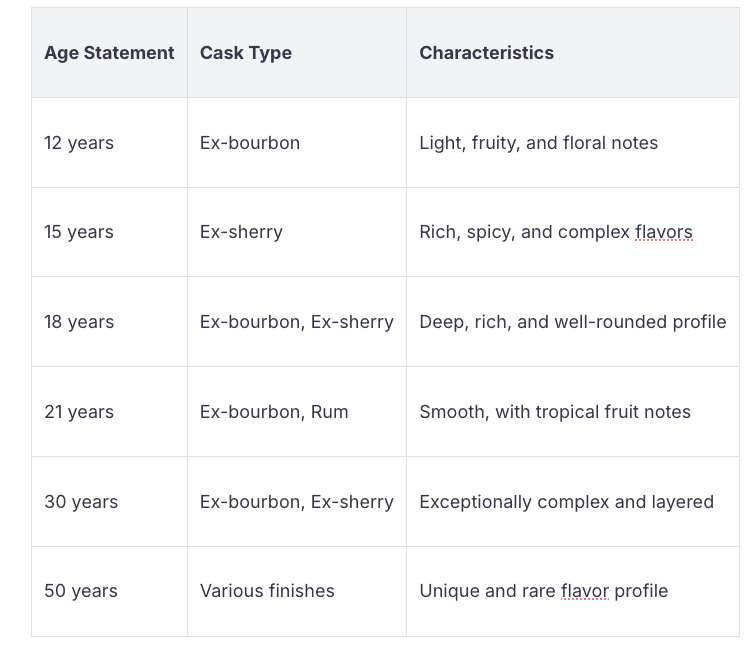The width and height of the screenshot is (756, 650).
Task: Click Smooth, with tropical fruit notes cell
Action: (x=555, y=412)
